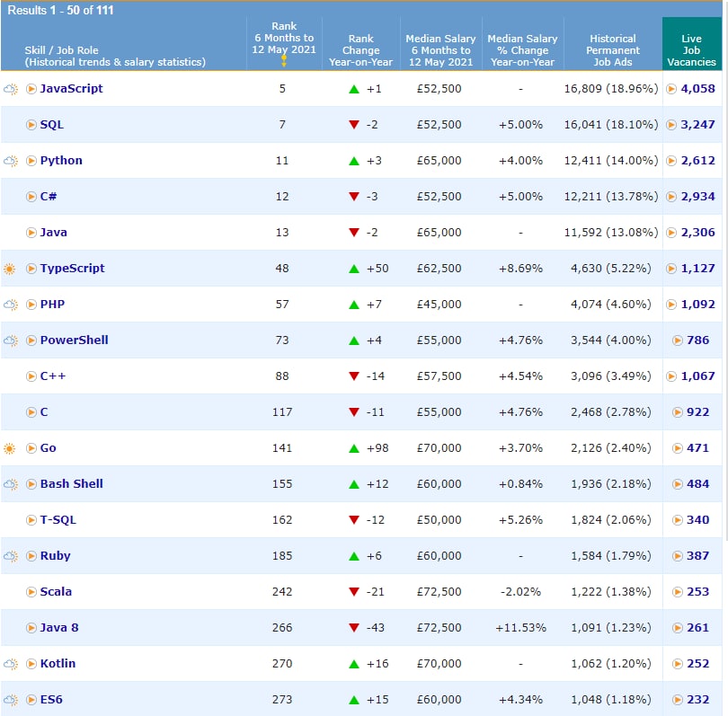
Task: Click the cloudy trend icon next to ES6
Action: (x=11, y=700)
